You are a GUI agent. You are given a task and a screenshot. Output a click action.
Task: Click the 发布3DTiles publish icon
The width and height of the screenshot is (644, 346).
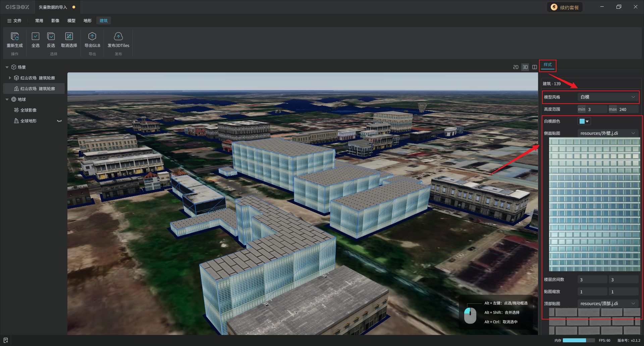[x=118, y=36]
